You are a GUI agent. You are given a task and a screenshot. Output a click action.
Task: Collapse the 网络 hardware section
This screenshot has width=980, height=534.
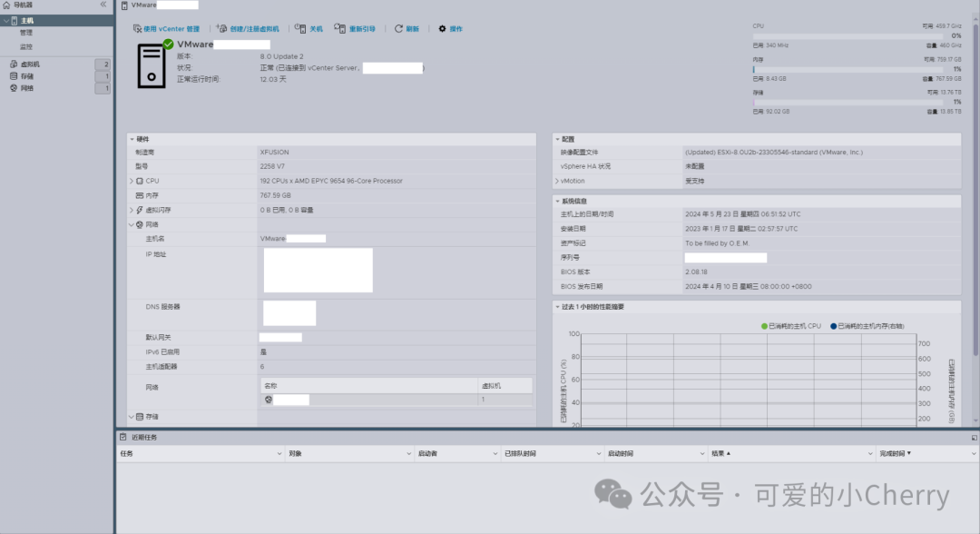132,224
